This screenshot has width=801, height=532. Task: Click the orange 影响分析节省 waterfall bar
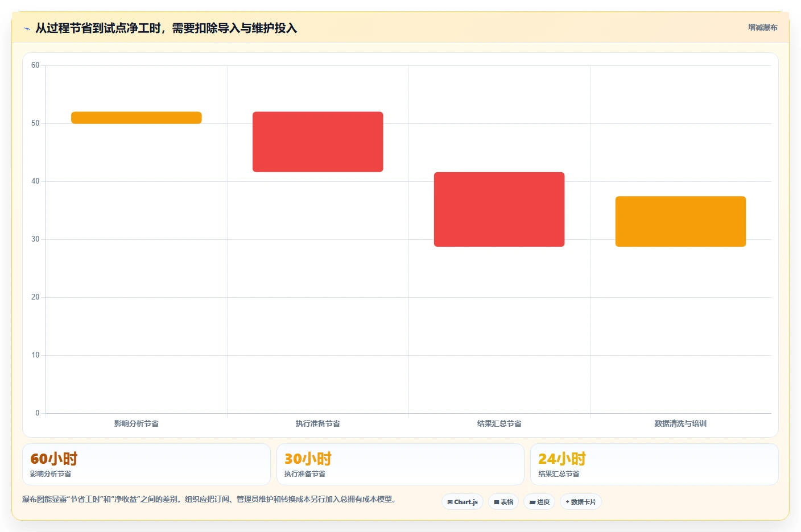tap(137, 118)
